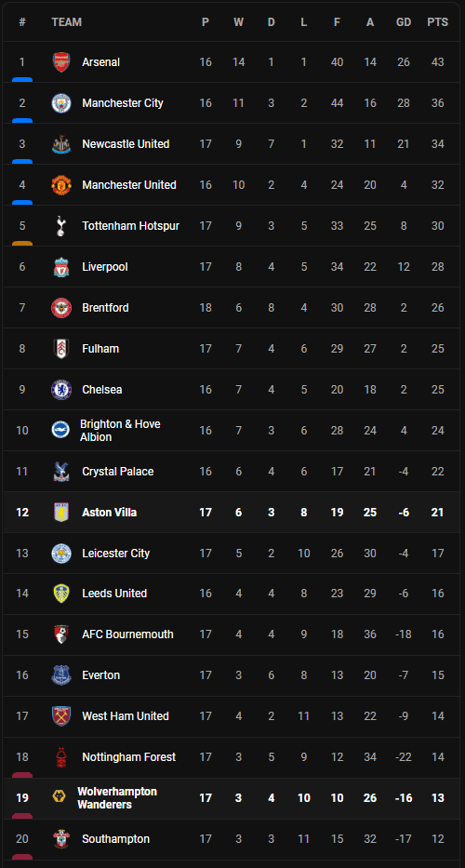The height and width of the screenshot is (868, 465).
Task: Open the Manchester United team name
Action: 129,185
